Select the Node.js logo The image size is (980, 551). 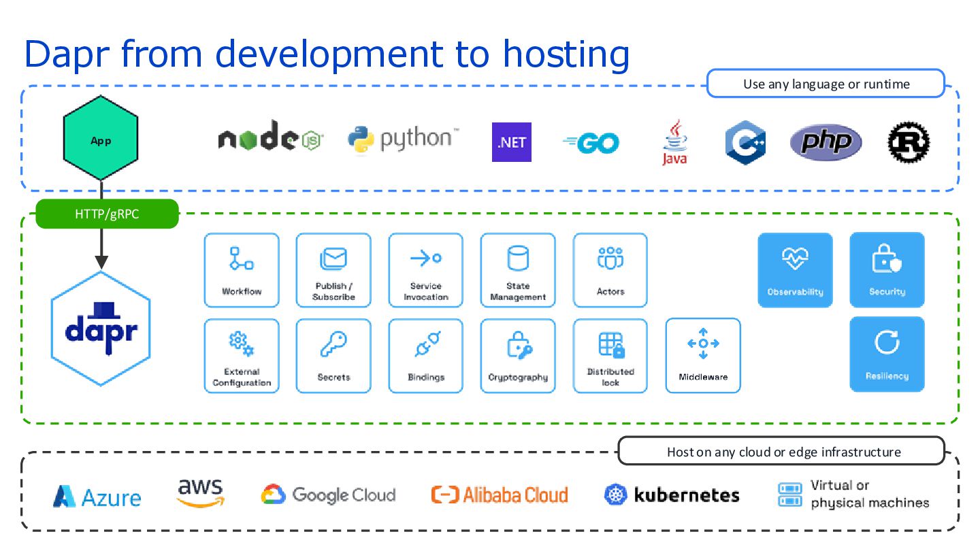tap(270, 136)
